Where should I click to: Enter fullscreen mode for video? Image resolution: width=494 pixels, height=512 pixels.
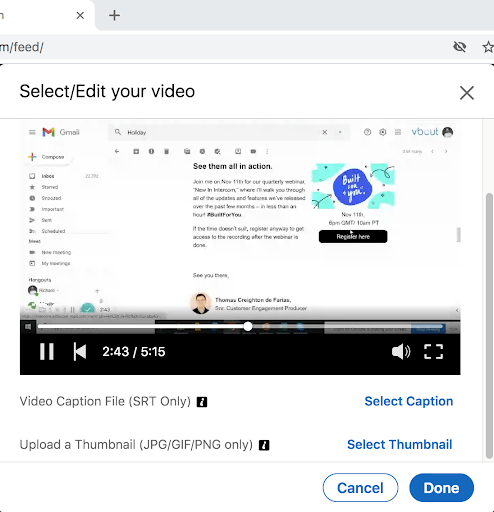(x=433, y=351)
